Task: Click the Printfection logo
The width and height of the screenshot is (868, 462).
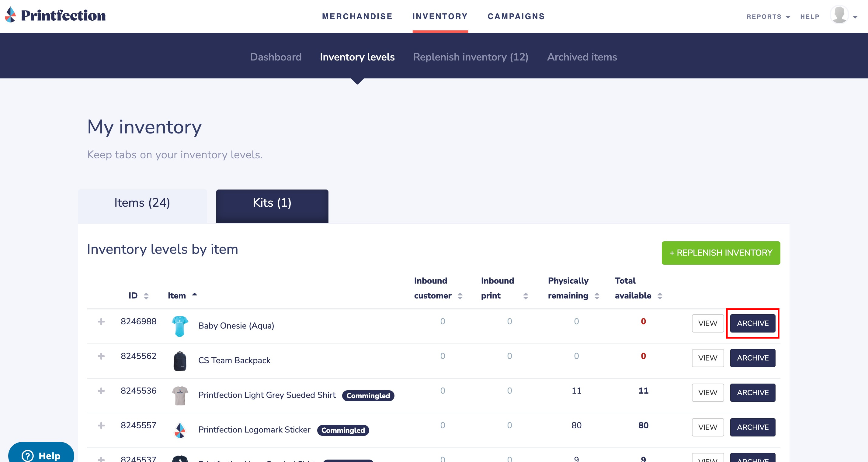Action: 55,16
